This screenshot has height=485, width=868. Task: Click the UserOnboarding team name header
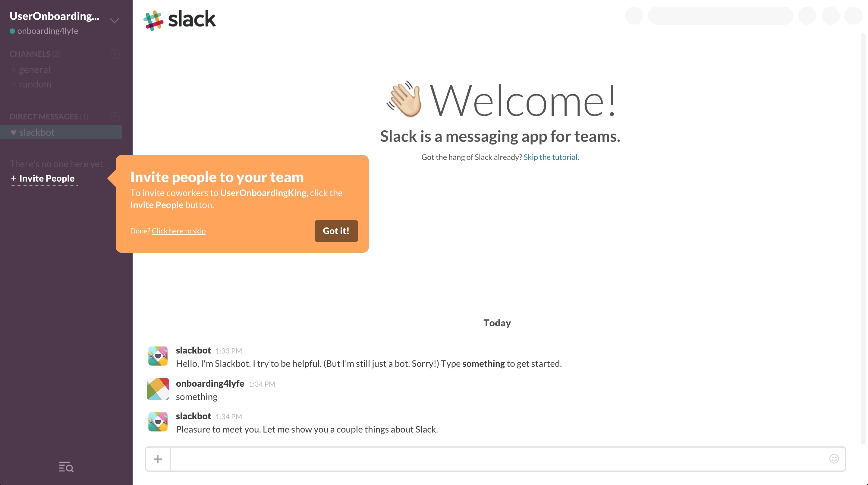(54, 16)
